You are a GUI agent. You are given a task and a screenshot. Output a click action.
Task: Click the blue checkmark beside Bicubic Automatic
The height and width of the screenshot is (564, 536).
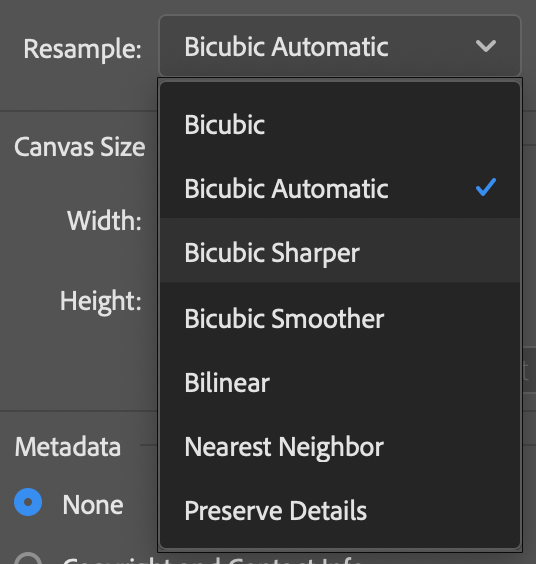click(486, 187)
